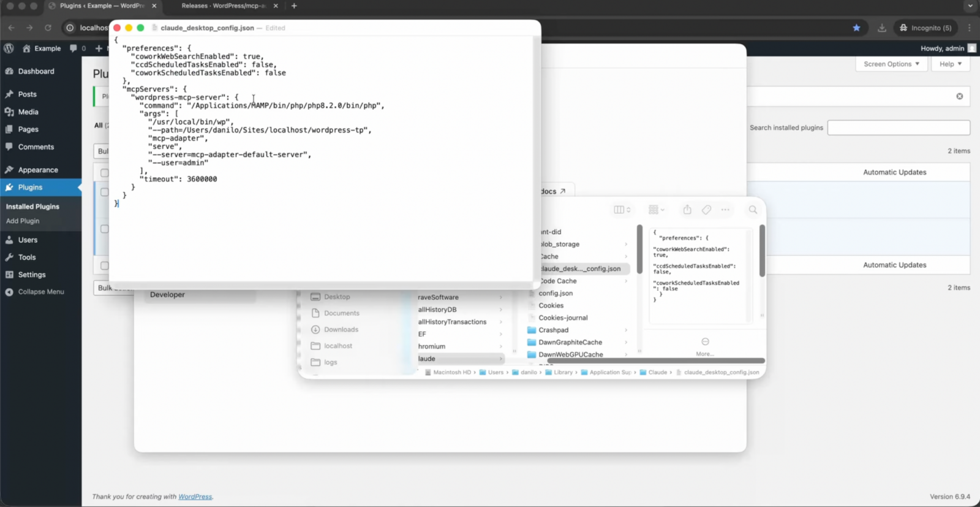Viewport: 980px width, 507px height.
Task: Expand the Help dropdown
Action: click(951, 64)
